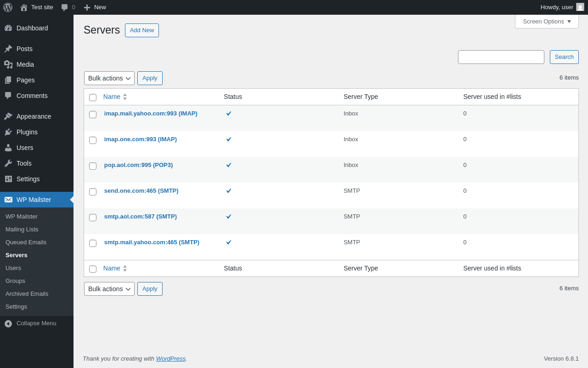Open the comments bubble icon in admin bar
588x368 pixels.
[x=65, y=7]
